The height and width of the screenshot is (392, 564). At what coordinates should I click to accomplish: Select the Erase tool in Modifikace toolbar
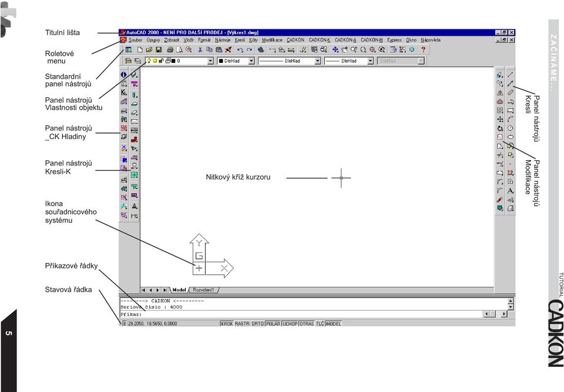coord(500,75)
